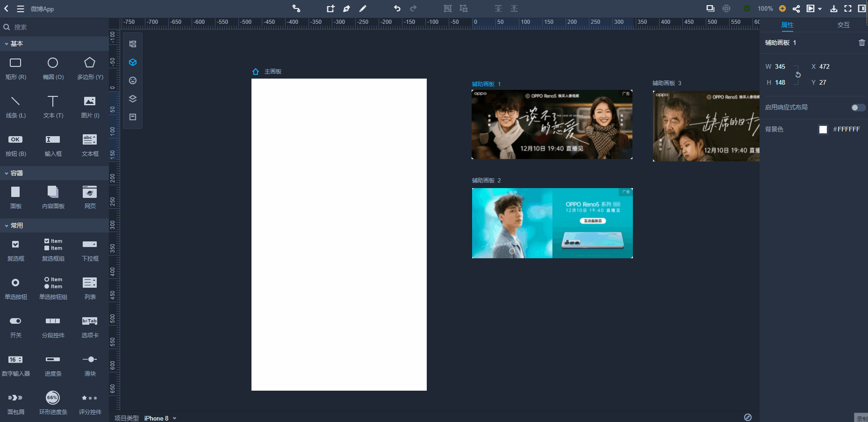Click the component search box
The width and height of the screenshot is (868, 422).
(54, 27)
